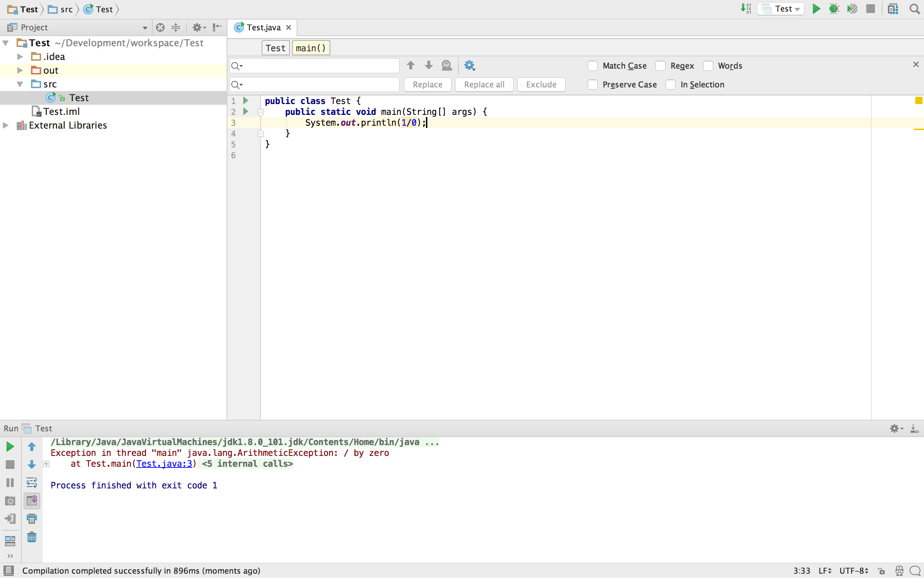Screen dimensions: 924x578
Task: Collapse the src folder
Action: tap(20, 84)
